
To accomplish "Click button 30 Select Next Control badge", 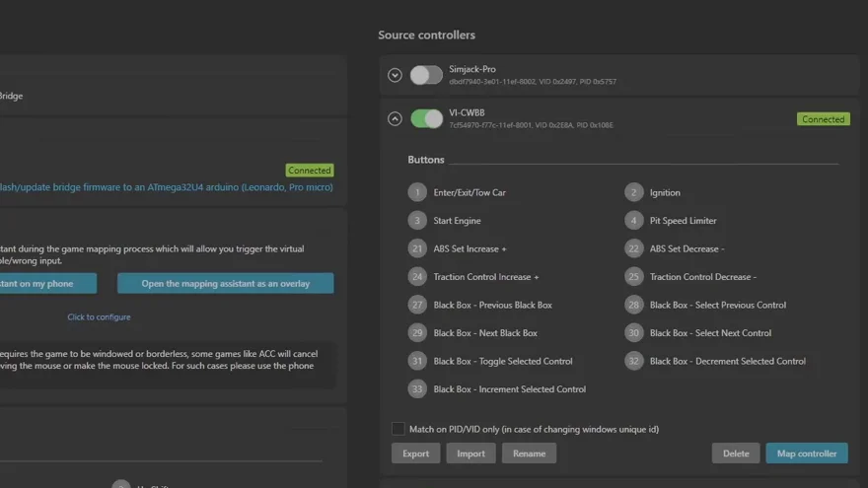I will click(x=634, y=332).
